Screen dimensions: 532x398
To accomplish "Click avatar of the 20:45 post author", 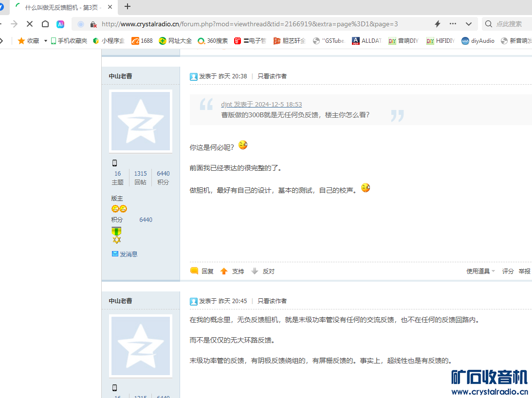I will click(x=141, y=346).
